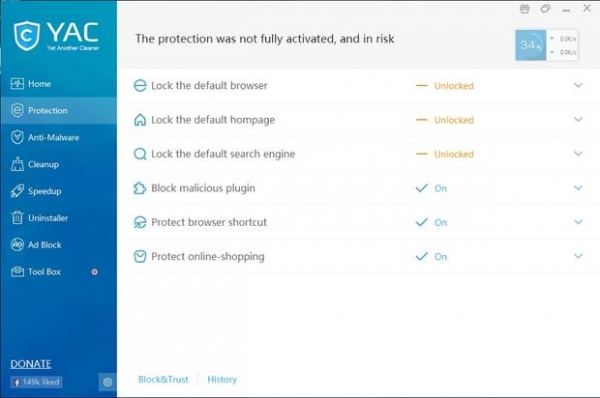Viewport: 600px width, 398px height.
Task: Click the puzzle icon for Block malicious plugin
Action: pos(140,188)
